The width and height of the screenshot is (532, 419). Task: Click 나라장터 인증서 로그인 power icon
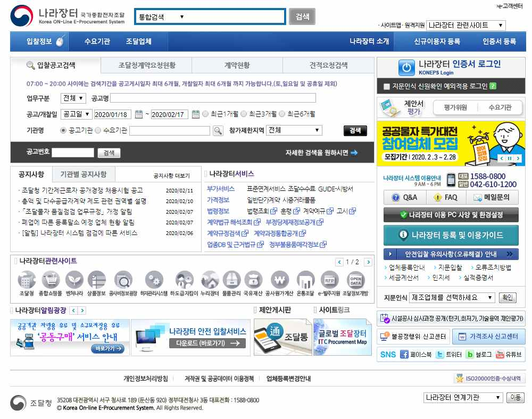coord(406,68)
